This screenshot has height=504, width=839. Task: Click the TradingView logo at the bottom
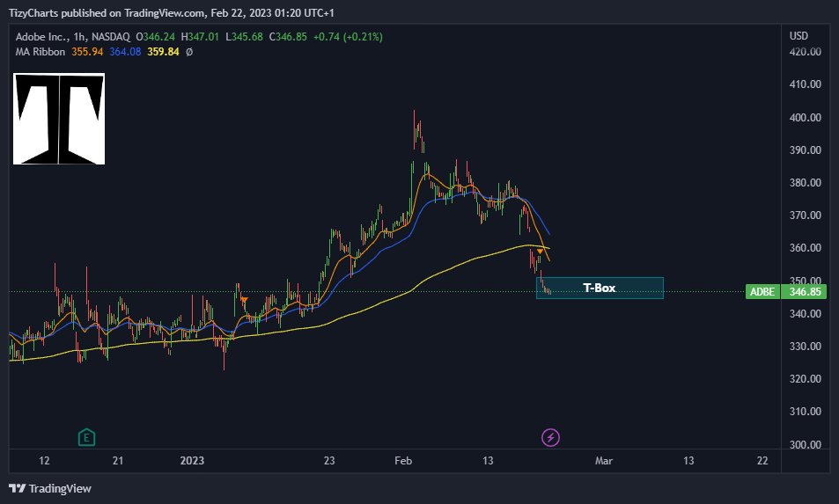50,488
